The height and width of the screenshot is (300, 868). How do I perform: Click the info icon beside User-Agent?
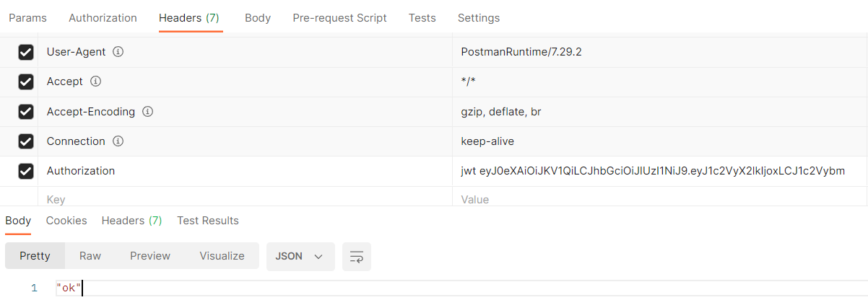tap(118, 52)
